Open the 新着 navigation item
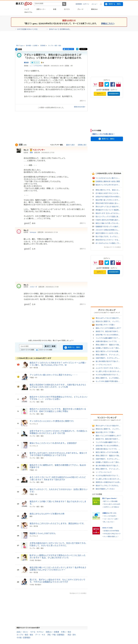This screenshot has height=644, width=138. tap(55, 9)
